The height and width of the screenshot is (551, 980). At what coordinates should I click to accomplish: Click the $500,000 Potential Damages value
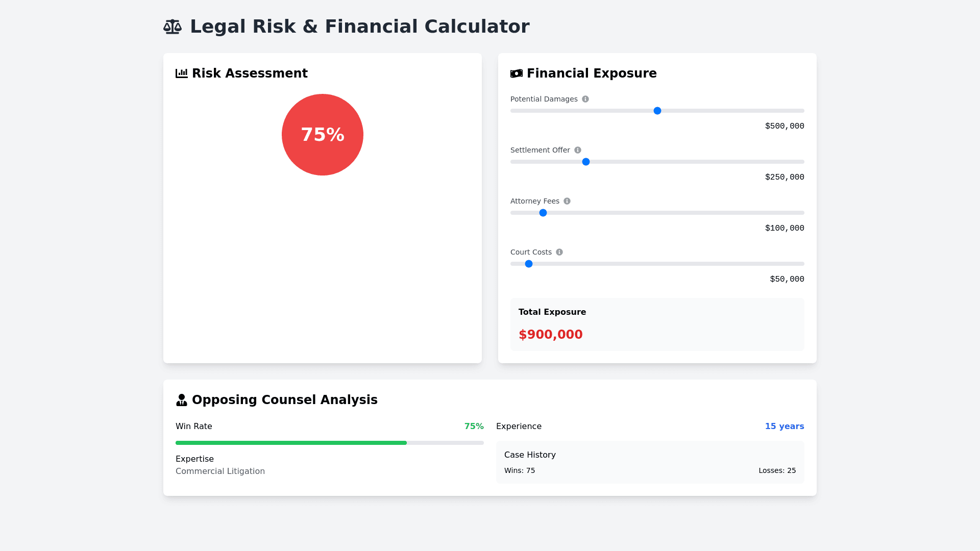tap(785, 126)
